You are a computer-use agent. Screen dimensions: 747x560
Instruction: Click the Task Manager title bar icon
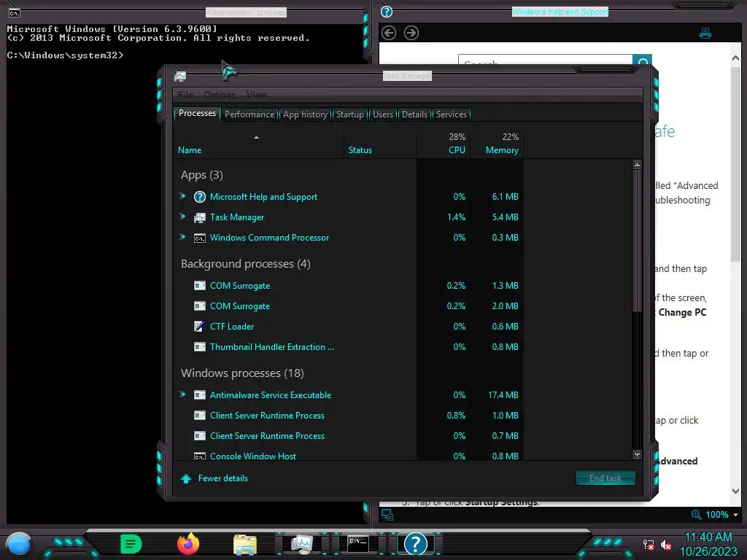(180, 76)
